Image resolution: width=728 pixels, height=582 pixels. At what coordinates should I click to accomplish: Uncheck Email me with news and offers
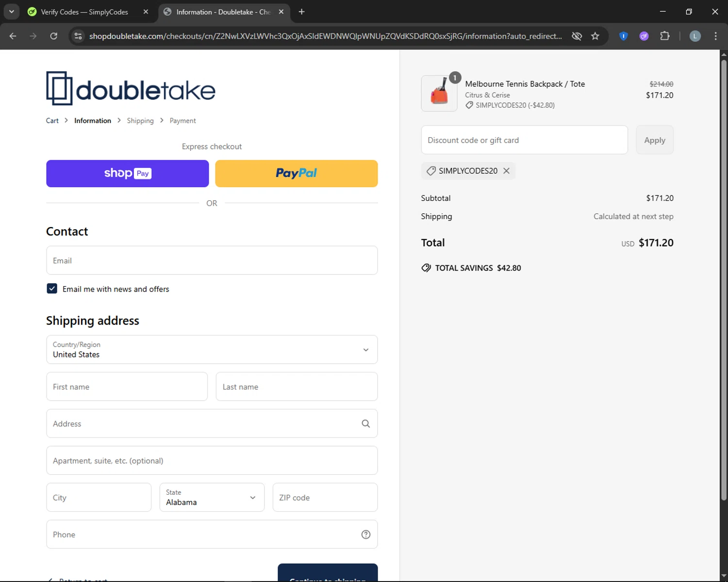tap(52, 289)
